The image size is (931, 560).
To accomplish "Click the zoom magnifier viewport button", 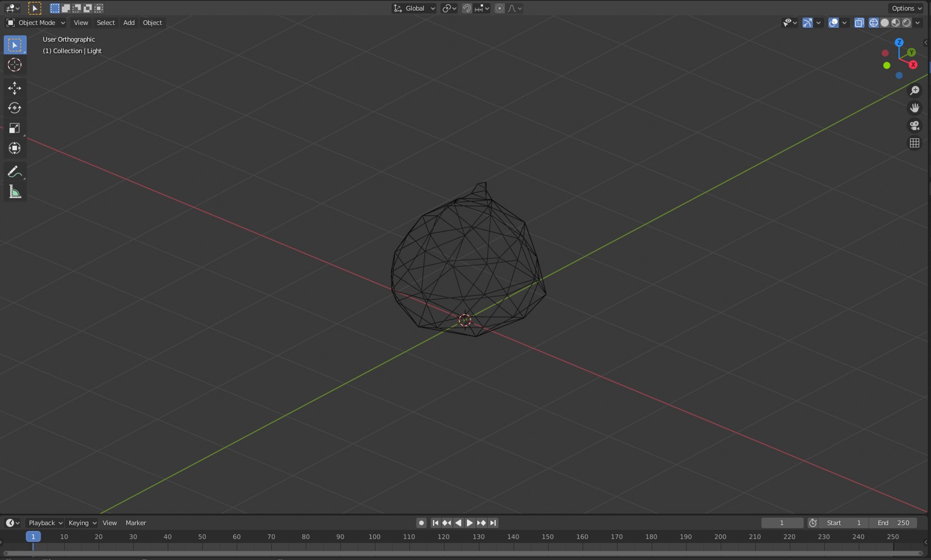I will pyautogui.click(x=914, y=91).
